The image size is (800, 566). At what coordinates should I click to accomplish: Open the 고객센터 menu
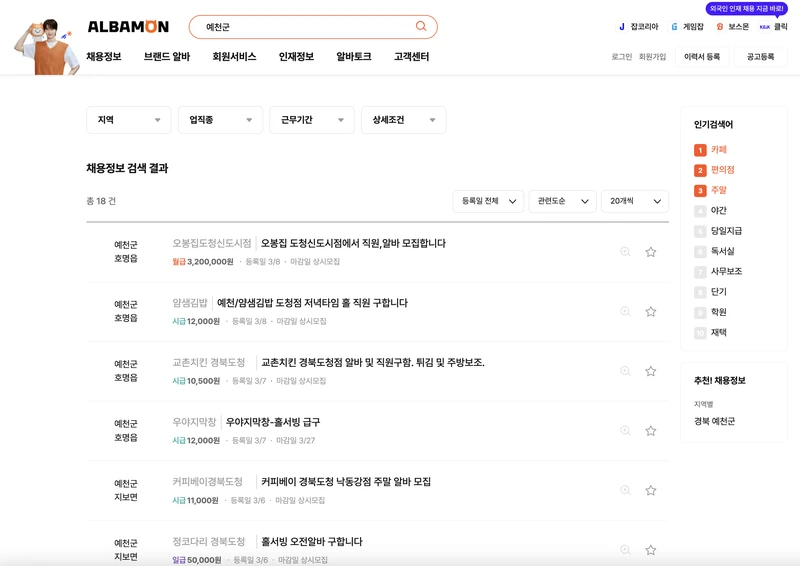[x=412, y=57]
